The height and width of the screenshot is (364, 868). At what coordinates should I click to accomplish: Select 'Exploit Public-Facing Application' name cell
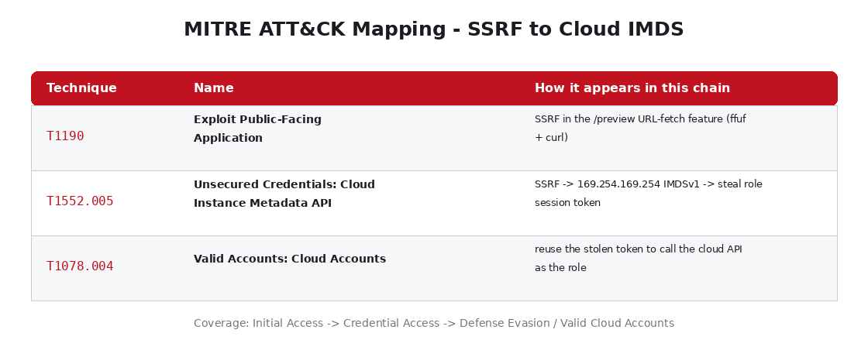click(x=257, y=129)
